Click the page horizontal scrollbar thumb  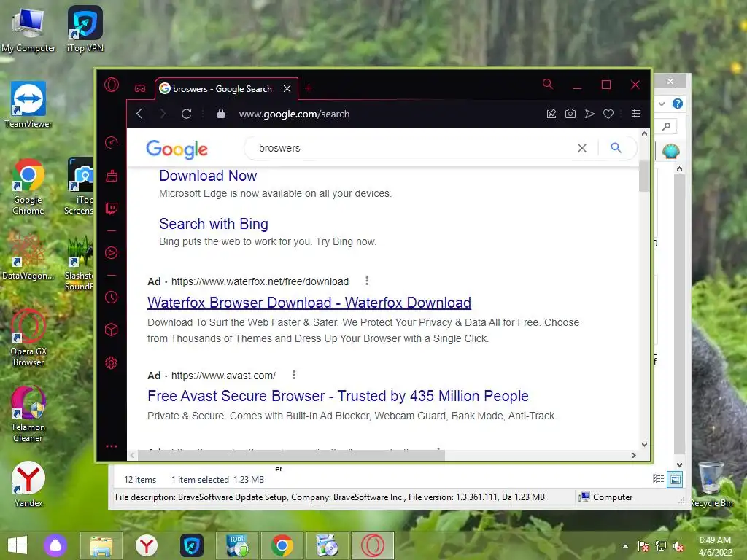pos(290,455)
